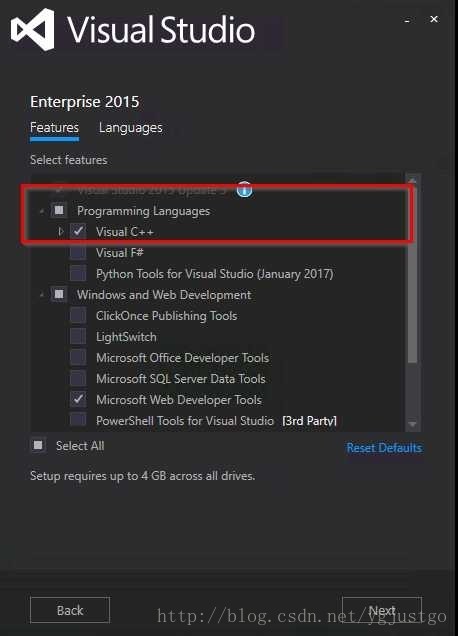Click the Python Tools for Visual Studio label

click(215, 274)
